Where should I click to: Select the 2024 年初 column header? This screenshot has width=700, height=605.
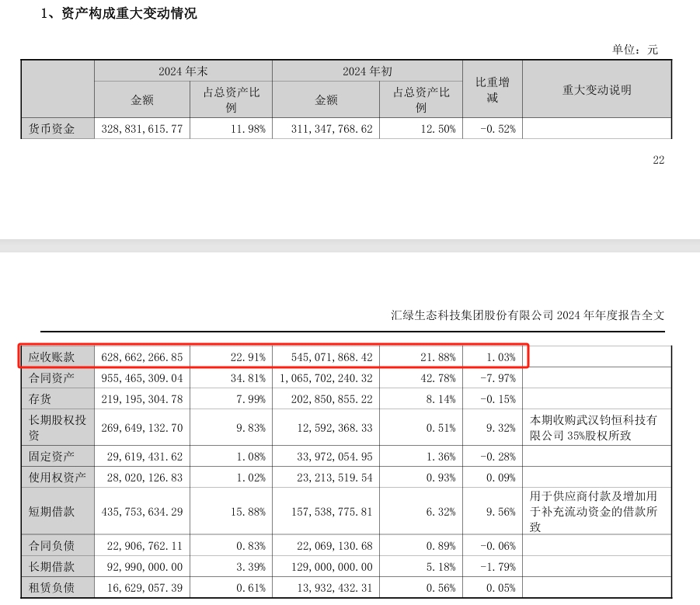[x=367, y=71]
